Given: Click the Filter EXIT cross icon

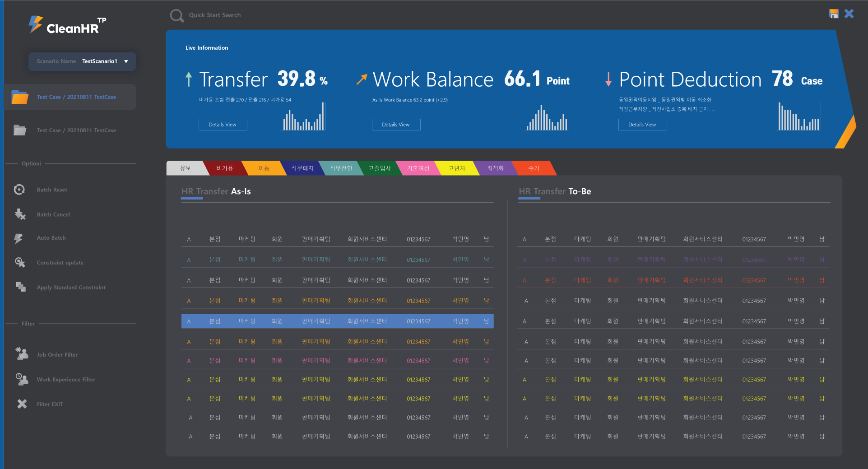Looking at the screenshot, I should click(x=22, y=404).
